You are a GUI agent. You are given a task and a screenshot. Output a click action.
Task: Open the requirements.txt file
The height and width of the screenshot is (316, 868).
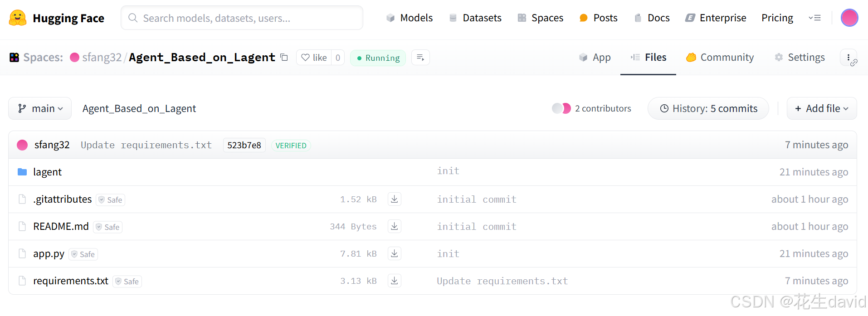tap(71, 281)
